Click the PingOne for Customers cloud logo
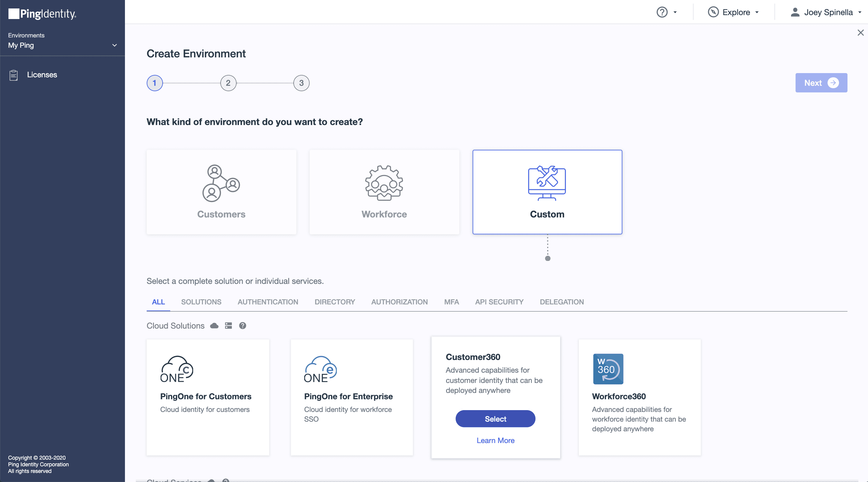Screen dimensions: 868x482 (x=177, y=369)
